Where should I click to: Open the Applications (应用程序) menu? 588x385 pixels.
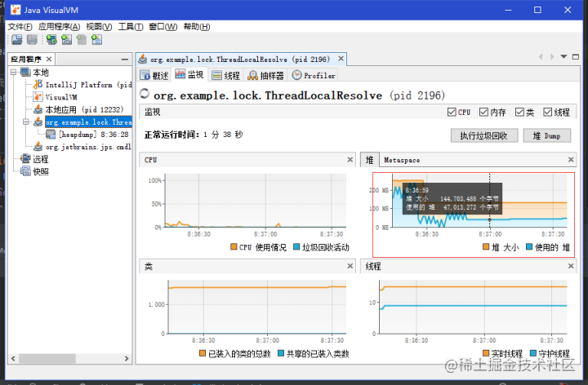pos(60,27)
